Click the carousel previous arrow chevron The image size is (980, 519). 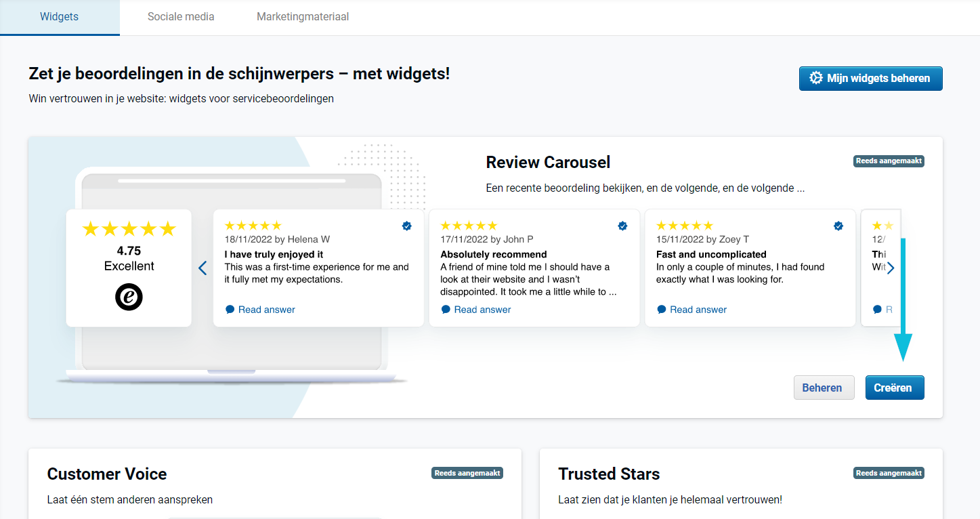click(x=203, y=268)
